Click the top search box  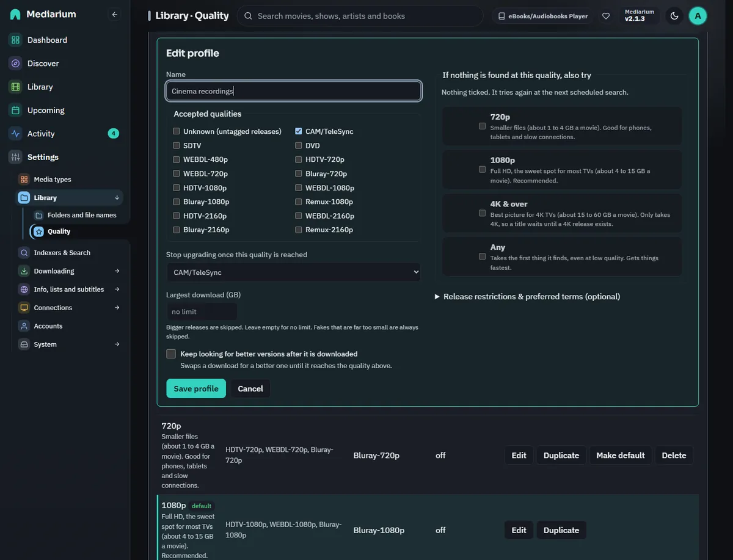(x=360, y=16)
